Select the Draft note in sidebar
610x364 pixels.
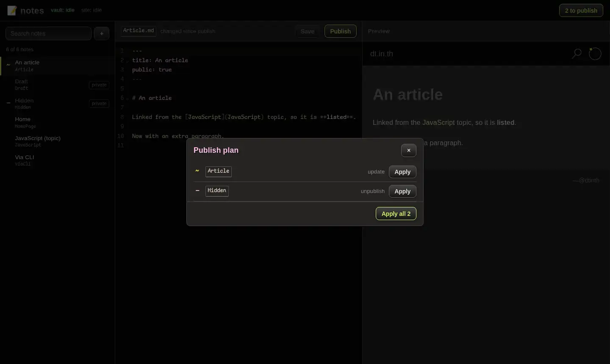58,85
